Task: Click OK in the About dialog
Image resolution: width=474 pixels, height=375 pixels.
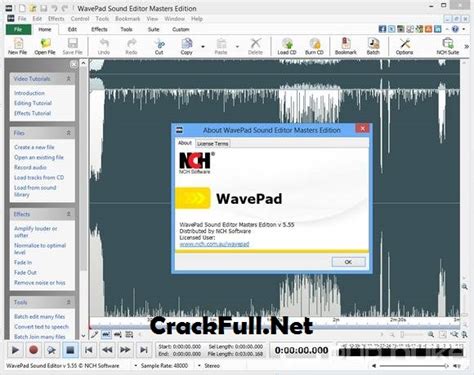Action: [348, 262]
